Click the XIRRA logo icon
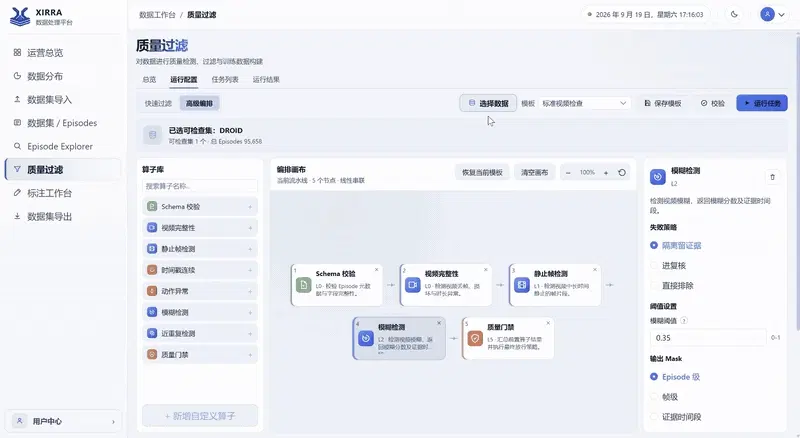 click(x=19, y=16)
